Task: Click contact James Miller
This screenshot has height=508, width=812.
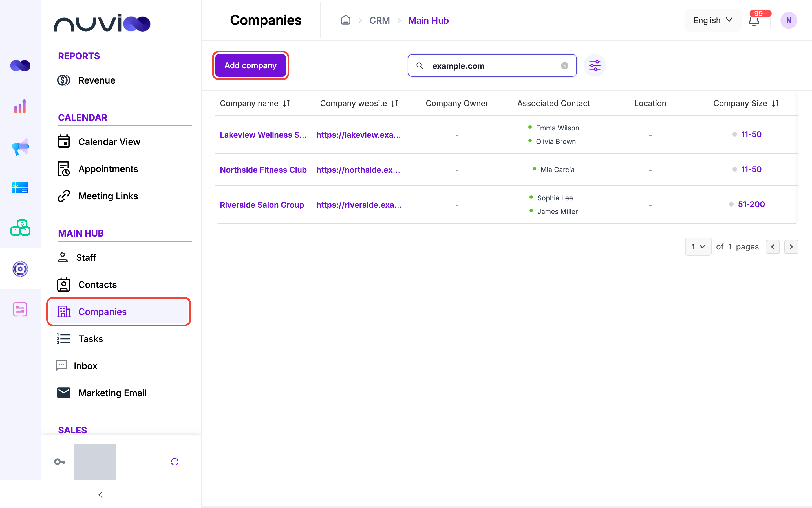Action: (557, 212)
